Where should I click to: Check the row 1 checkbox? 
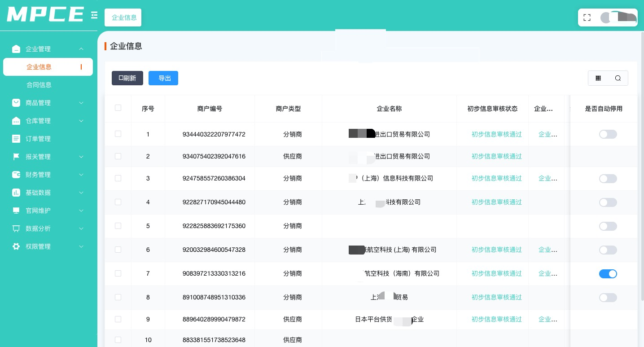pos(118,134)
